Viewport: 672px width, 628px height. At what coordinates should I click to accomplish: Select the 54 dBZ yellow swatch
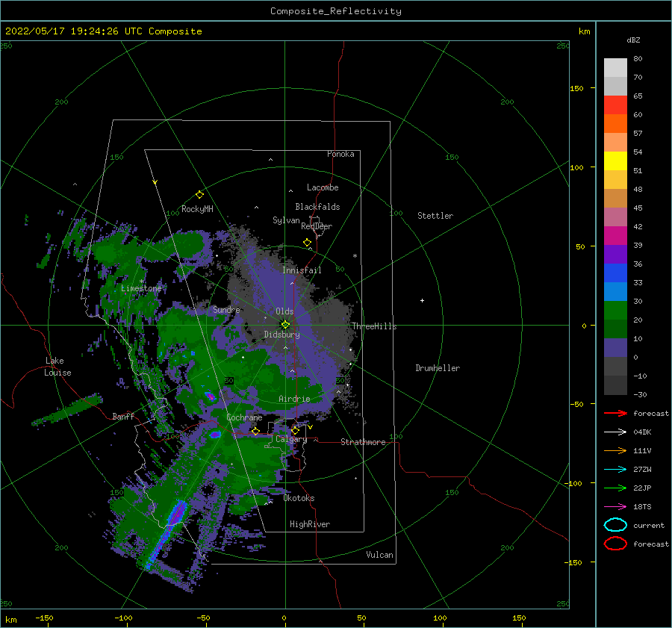click(x=615, y=161)
